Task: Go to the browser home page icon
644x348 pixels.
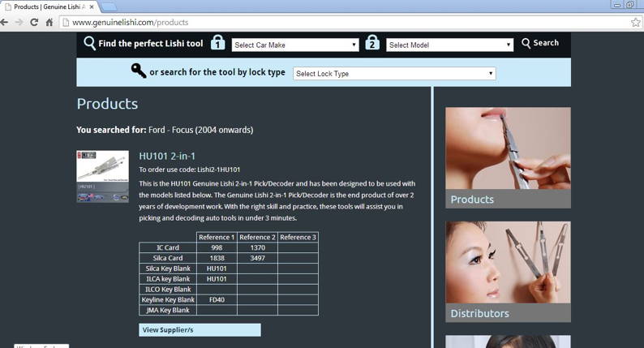Action: tap(49, 22)
